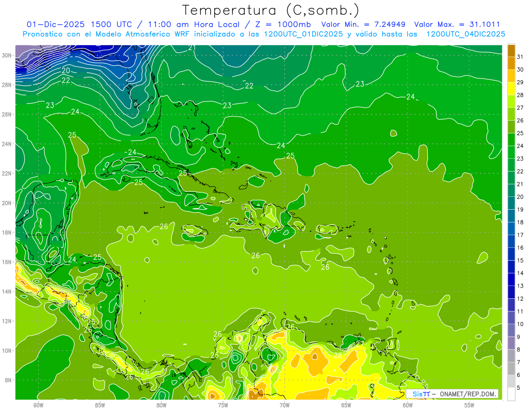Click legend scale value 11
The image size is (532, 411).
pos(520,311)
